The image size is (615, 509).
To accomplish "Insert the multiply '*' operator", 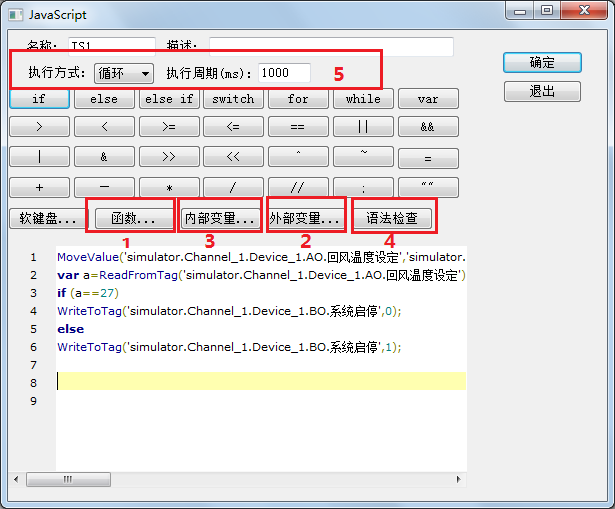I will point(169,187).
